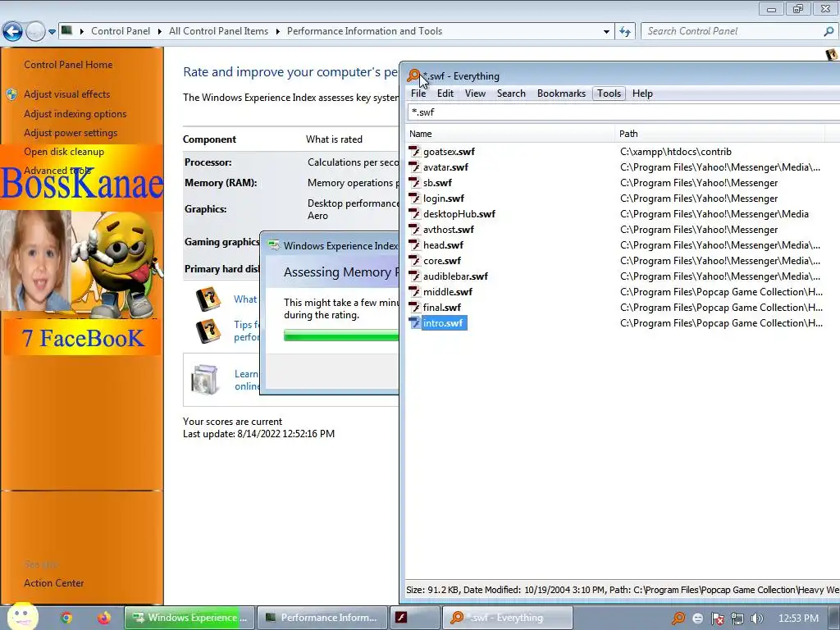Screen dimensions: 840x630
Task: Switch to Performance Information taskbar button
Action: click(x=323, y=618)
